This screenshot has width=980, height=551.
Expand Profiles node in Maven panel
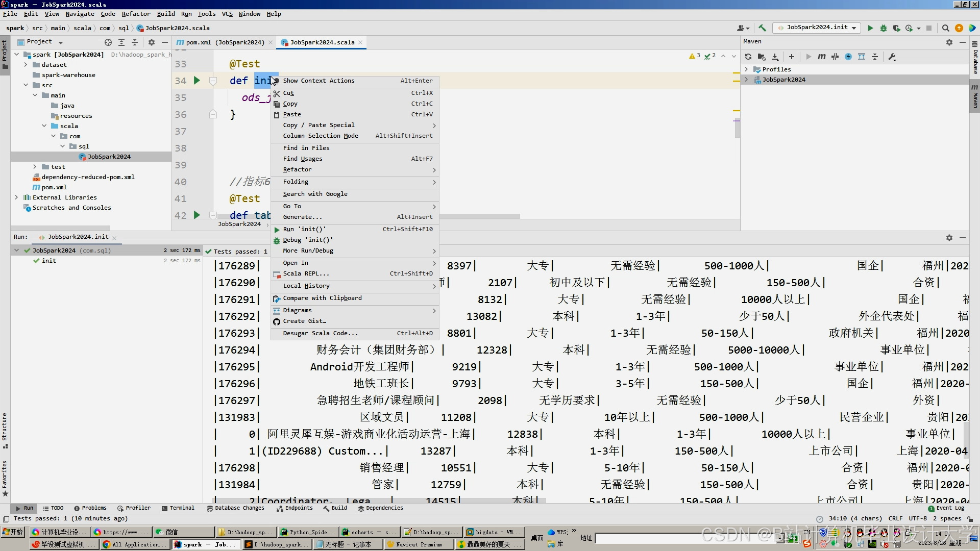point(746,69)
